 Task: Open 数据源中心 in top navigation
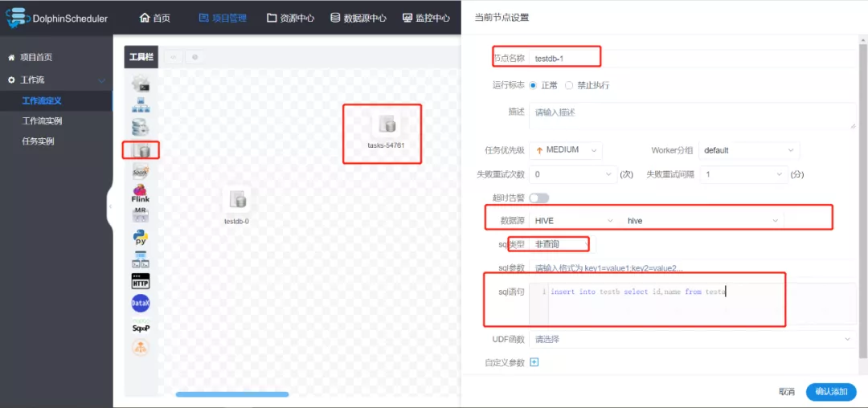[358, 18]
